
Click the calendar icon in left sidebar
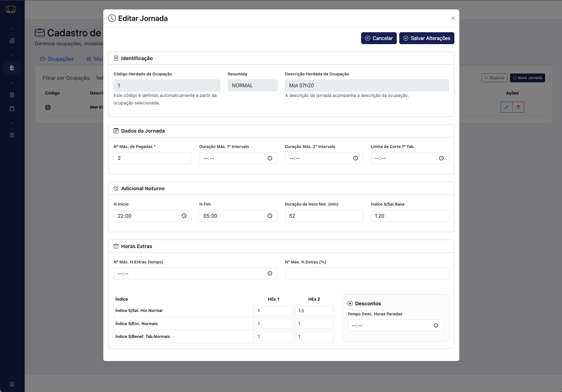pos(12,109)
